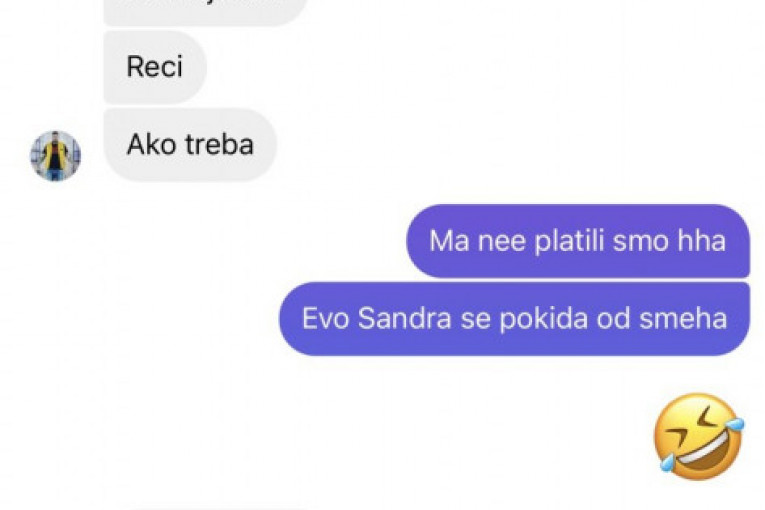Open the sender's round profile avatar
This screenshot has width=765, height=510.
56,156
